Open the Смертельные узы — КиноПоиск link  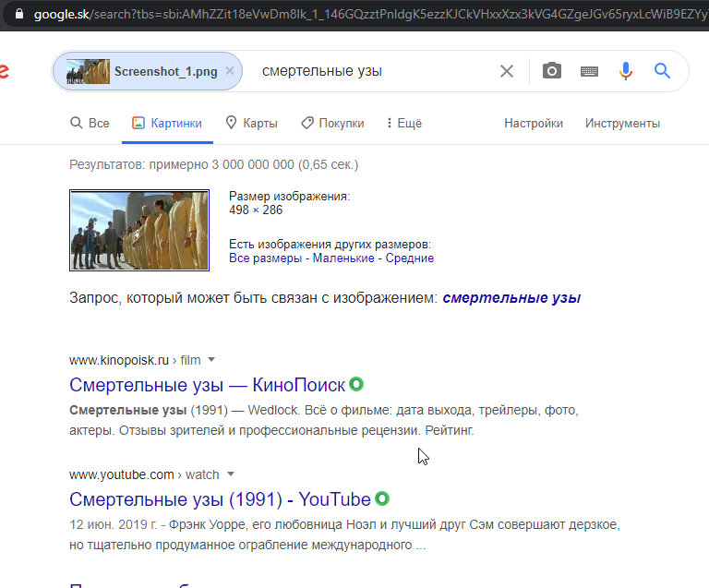(x=207, y=385)
